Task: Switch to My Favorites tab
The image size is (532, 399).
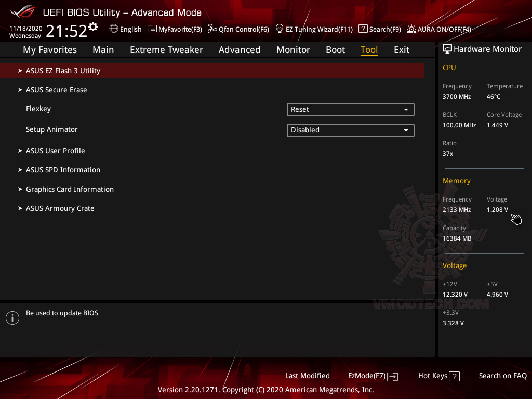Action: [x=50, y=50]
